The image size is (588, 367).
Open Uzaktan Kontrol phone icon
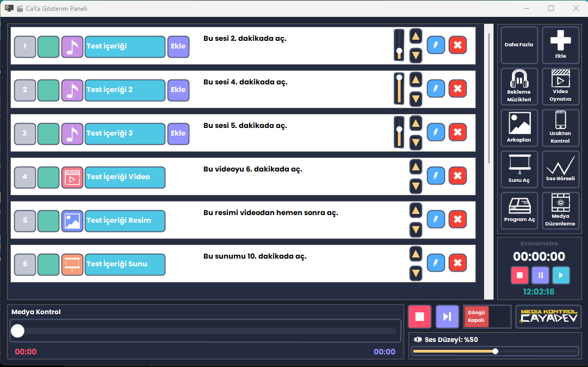pos(560,127)
